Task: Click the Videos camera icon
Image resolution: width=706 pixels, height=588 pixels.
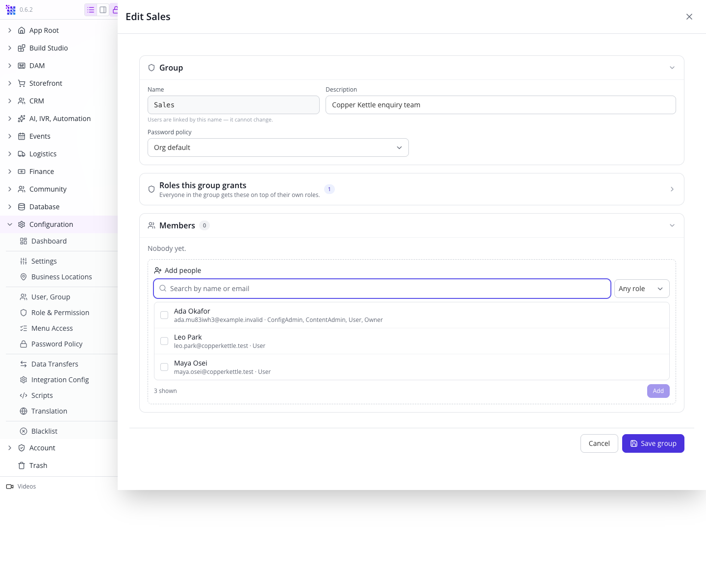Action: [10, 487]
